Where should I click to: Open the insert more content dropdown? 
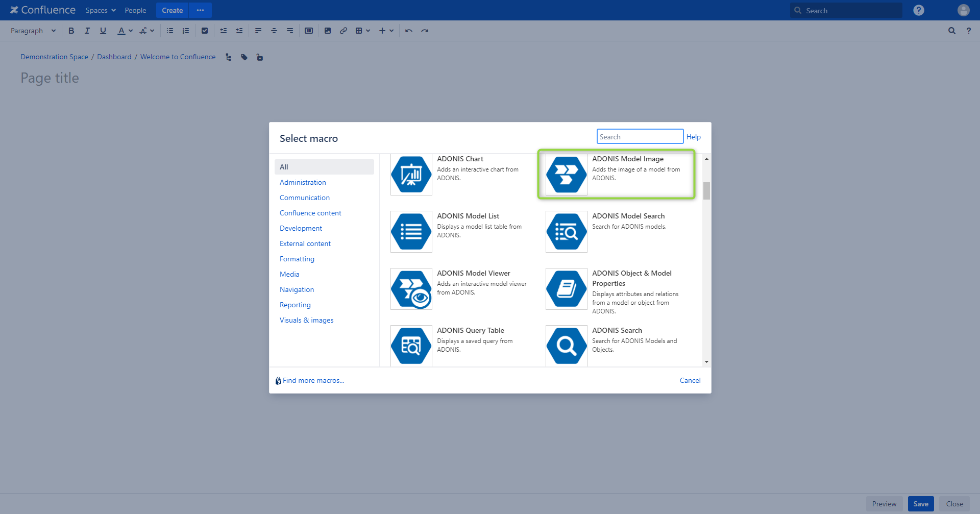[386, 31]
